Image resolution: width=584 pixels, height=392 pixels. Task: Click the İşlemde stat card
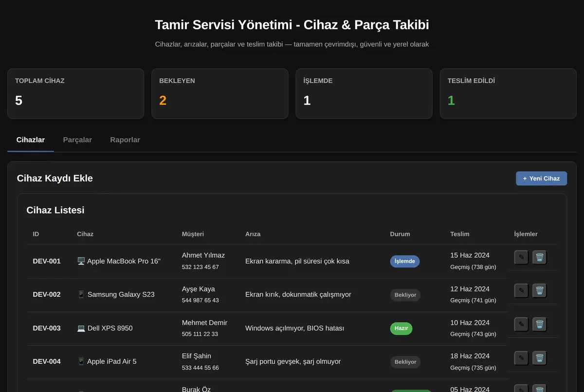[x=364, y=93]
